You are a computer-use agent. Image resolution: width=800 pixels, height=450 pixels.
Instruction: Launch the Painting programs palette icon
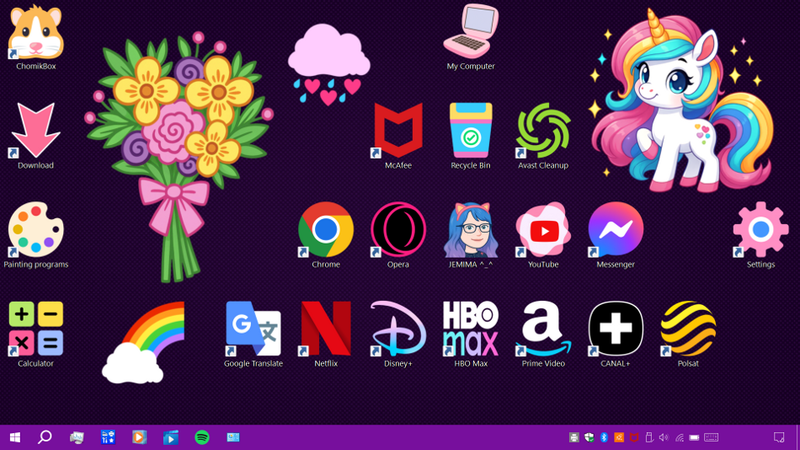click(36, 229)
